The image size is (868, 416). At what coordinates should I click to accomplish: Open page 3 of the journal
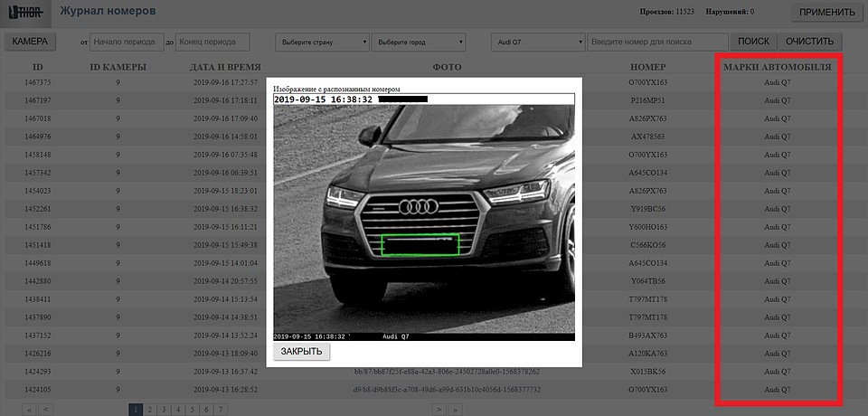pos(164,410)
